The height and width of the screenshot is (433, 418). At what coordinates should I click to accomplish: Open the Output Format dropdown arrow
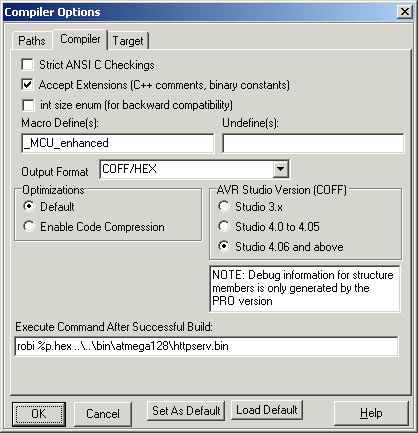click(281, 169)
